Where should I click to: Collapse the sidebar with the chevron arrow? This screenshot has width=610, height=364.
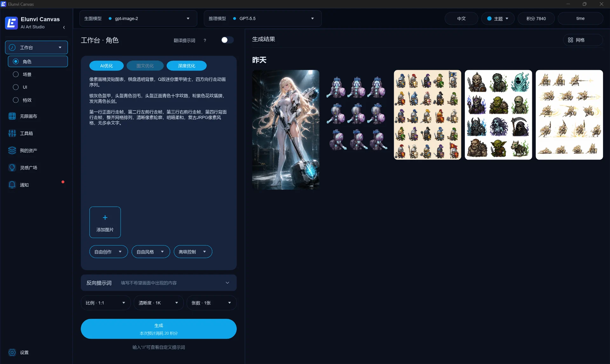tap(64, 27)
